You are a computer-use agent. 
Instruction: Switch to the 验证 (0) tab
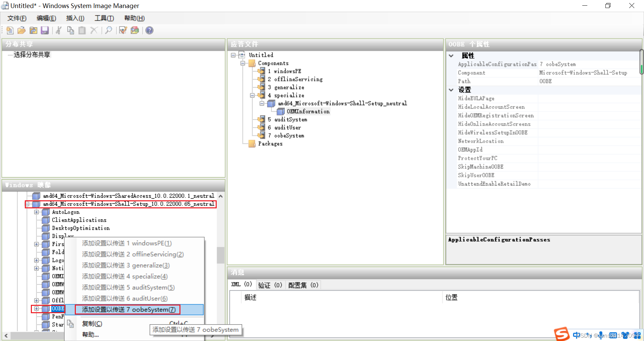[270, 285]
